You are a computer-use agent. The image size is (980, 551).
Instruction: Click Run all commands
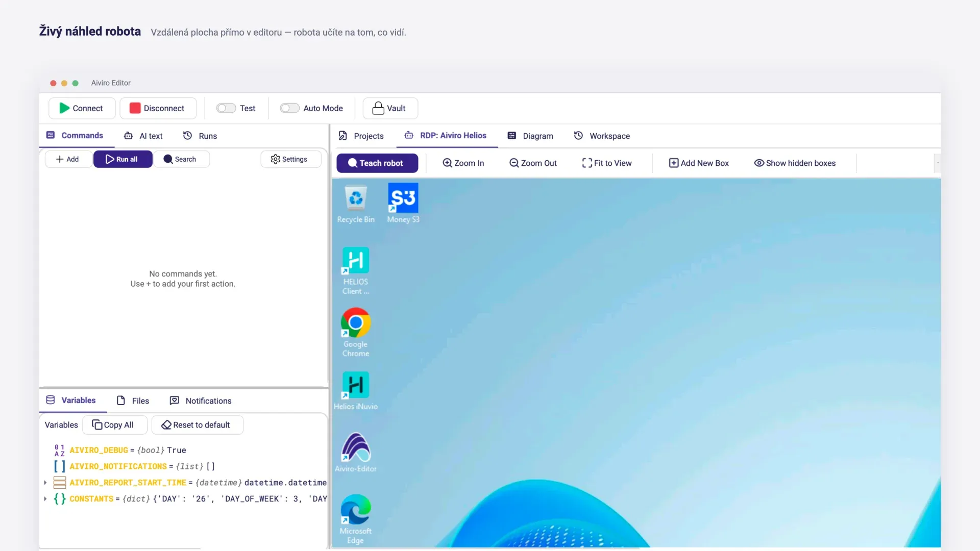click(122, 159)
